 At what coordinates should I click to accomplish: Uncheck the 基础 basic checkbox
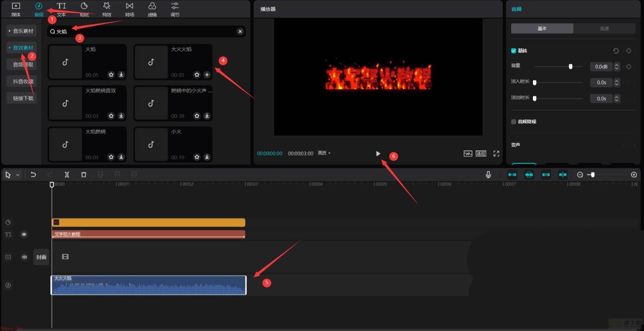(x=514, y=51)
